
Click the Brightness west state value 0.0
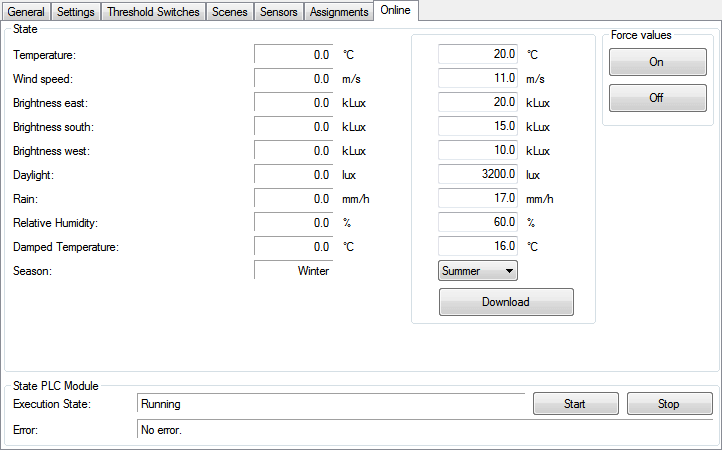[x=293, y=150]
